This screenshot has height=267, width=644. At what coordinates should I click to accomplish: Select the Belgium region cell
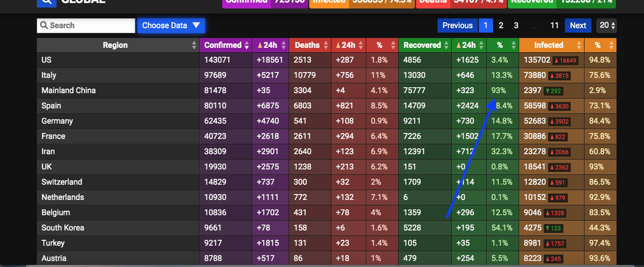click(118, 213)
